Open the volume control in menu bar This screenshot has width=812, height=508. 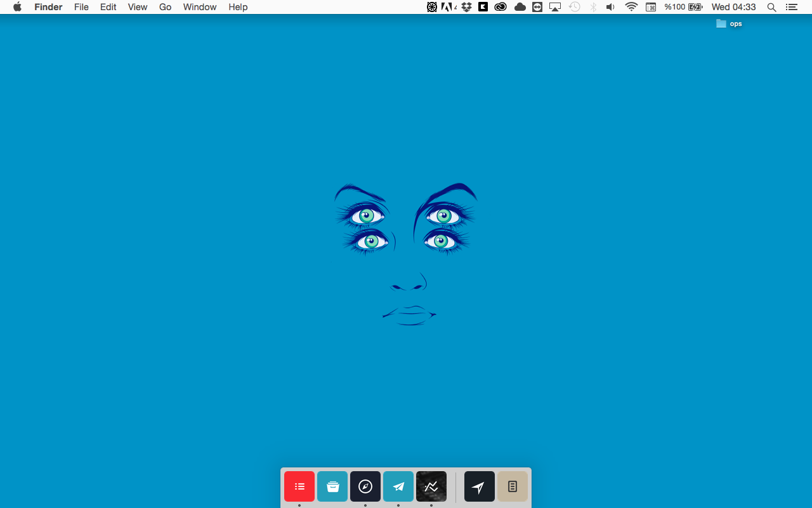610,7
